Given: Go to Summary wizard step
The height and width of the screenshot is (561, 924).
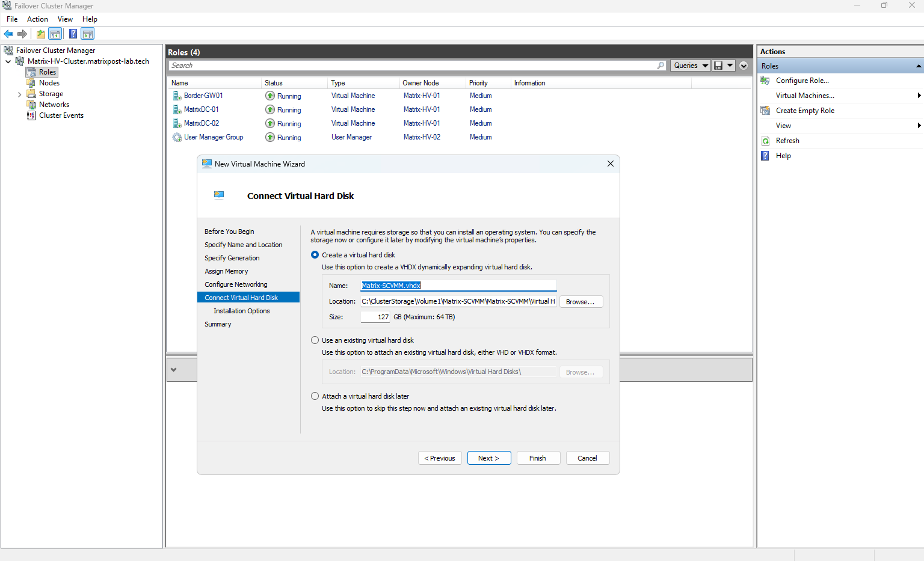Looking at the screenshot, I should [x=218, y=324].
